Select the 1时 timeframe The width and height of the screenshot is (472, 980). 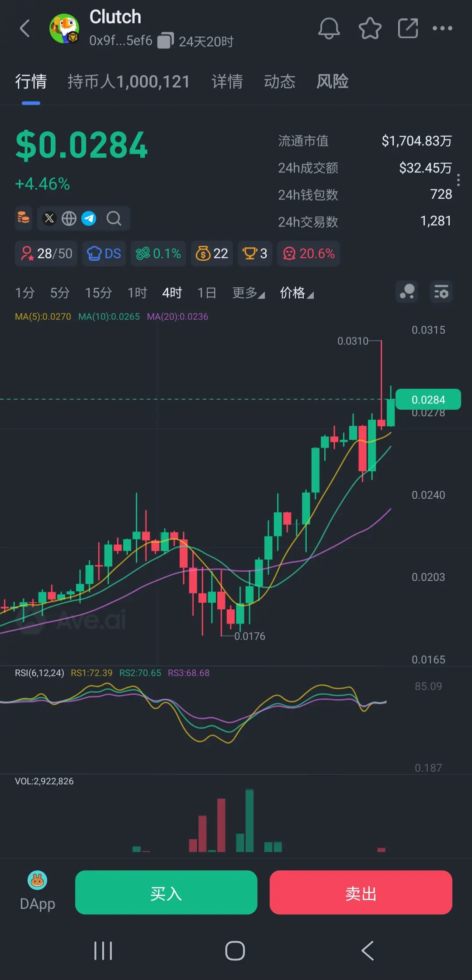tap(137, 293)
